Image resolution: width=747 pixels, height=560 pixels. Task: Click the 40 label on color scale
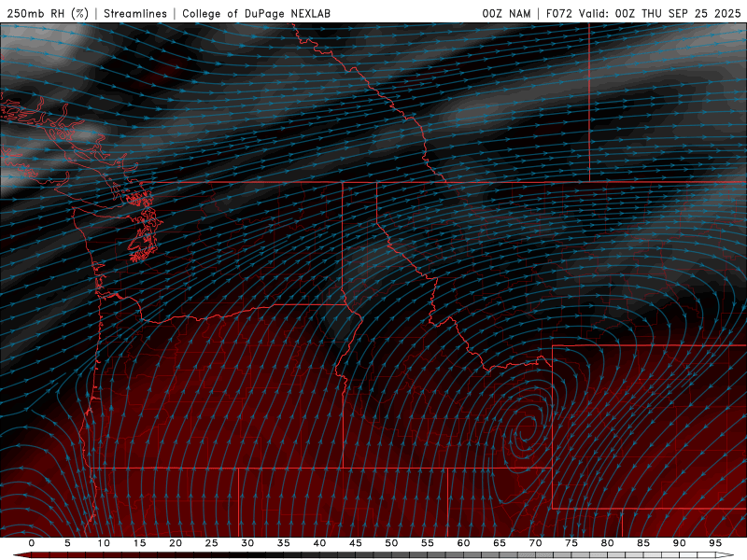point(319,543)
